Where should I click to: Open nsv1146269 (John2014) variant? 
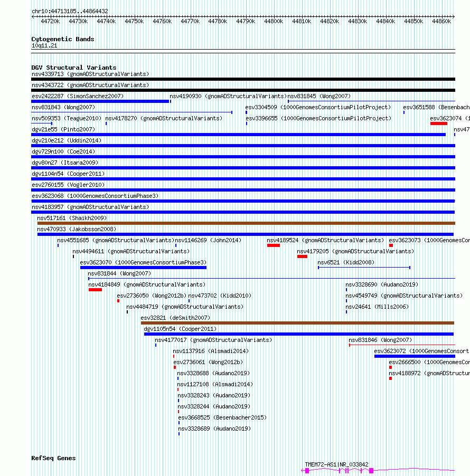pyautogui.click(x=208, y=241)
